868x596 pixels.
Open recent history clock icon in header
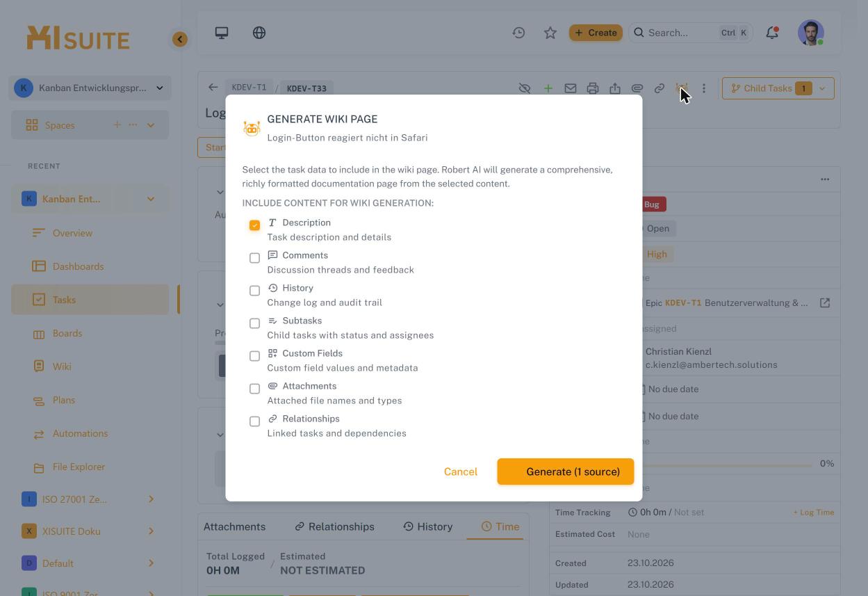click(x=518, y=33)
